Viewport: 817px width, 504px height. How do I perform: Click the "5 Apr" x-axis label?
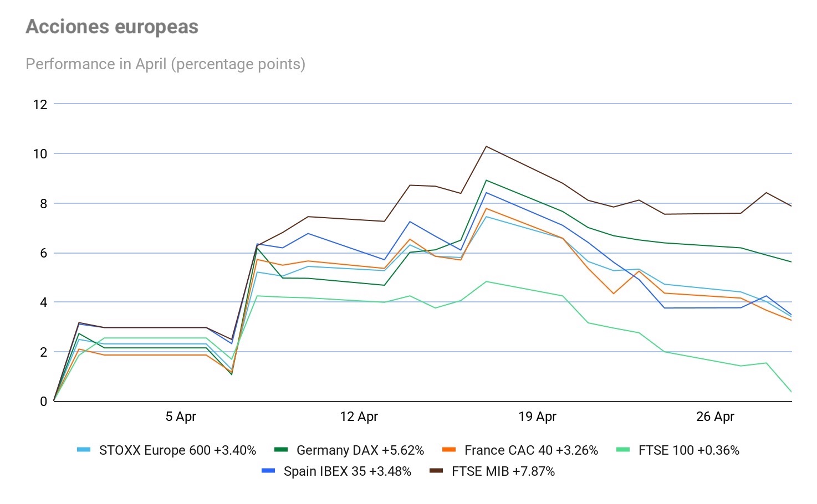click(x=181, y=416)
